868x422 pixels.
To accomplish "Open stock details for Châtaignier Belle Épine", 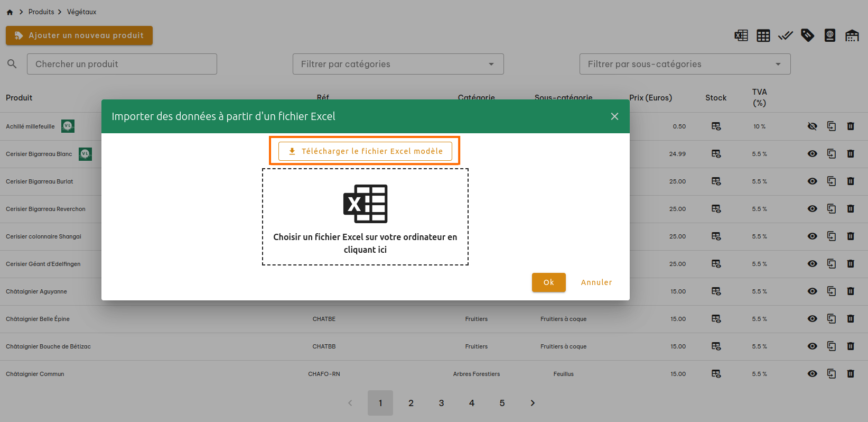I will (x=716, y=319).
